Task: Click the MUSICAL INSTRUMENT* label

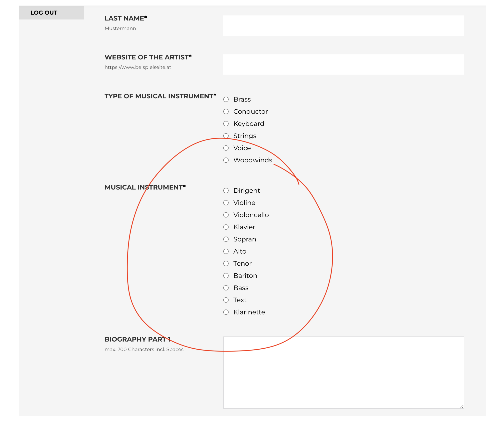Action: [x=145, y=187]
